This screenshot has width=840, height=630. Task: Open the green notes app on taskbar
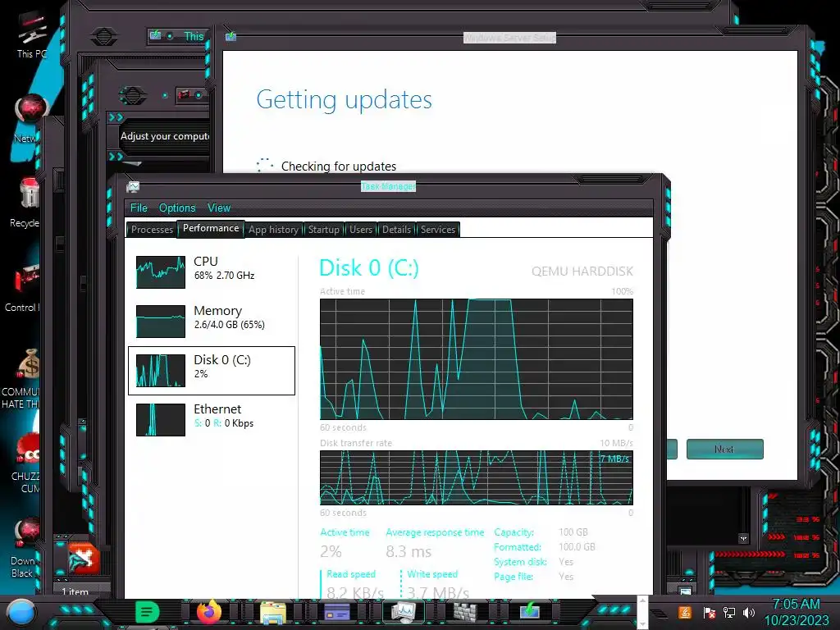click(x=148, y=612)
